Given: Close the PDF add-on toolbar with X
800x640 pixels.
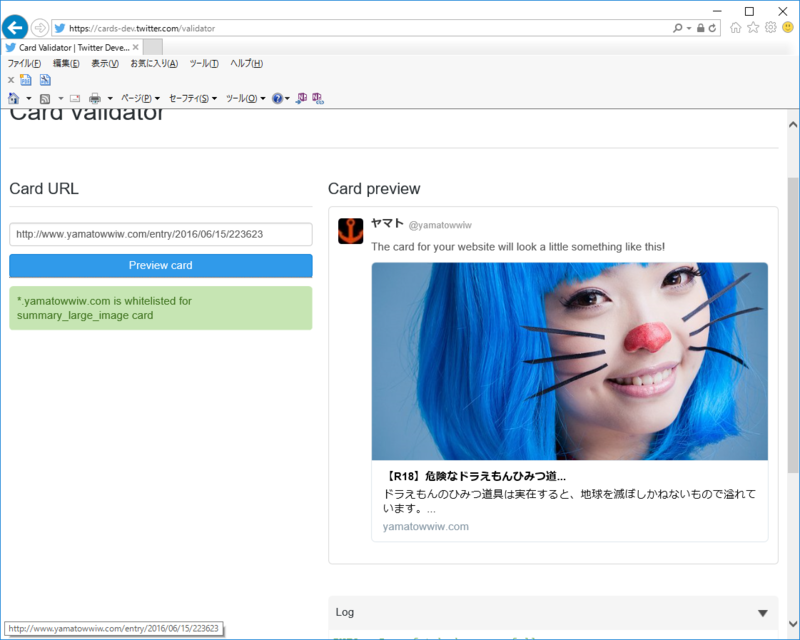Looking at the screenshot, I should pyautogui.click(x=11, y=80).
